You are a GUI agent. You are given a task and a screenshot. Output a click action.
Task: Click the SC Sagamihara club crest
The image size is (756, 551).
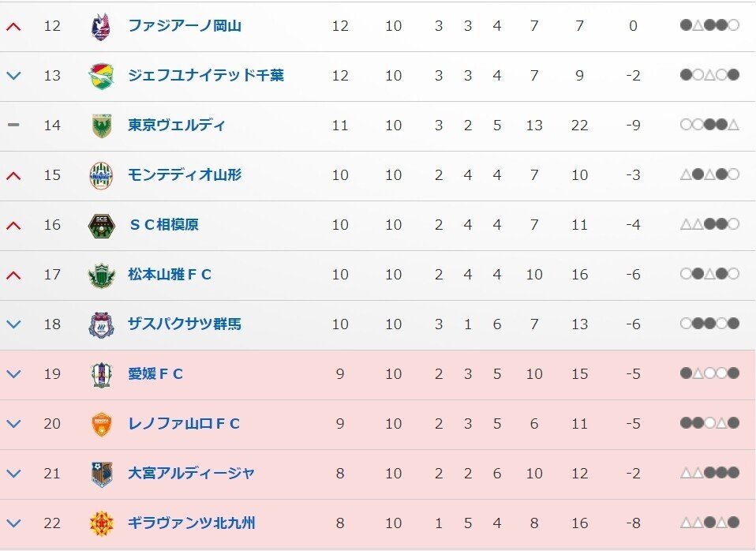(x=101, y=225)
